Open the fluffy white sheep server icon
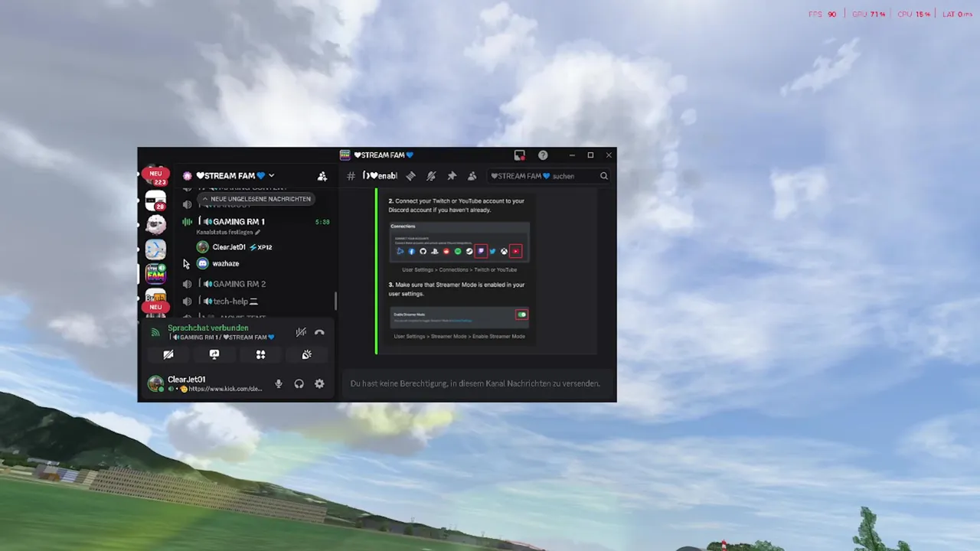 click(155, 225)
